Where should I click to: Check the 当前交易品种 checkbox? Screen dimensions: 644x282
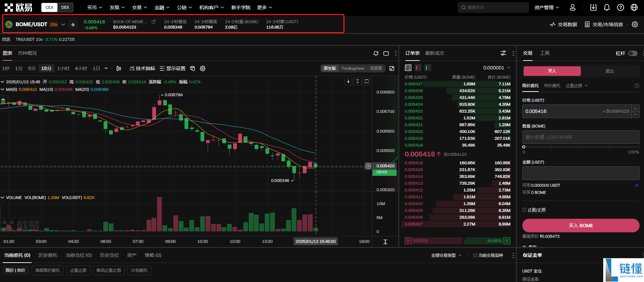[x=475, y=255]
